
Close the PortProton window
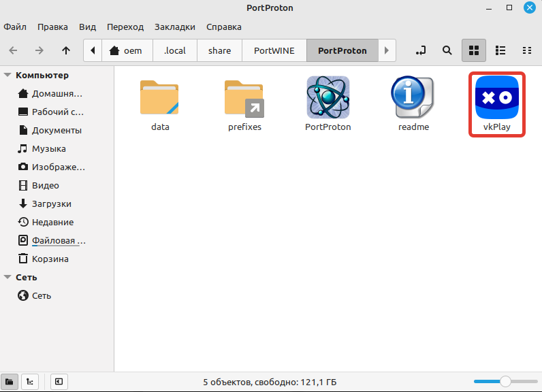pyautogui.click(x=530, y=7)
